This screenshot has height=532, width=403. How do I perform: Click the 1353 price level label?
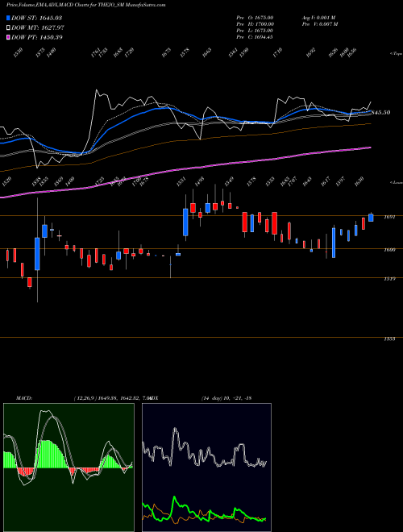point(390,339)
